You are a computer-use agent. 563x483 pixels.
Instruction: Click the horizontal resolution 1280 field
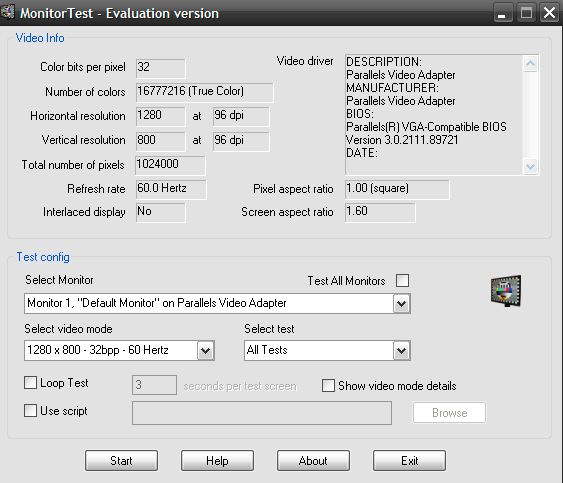point(160,116)
